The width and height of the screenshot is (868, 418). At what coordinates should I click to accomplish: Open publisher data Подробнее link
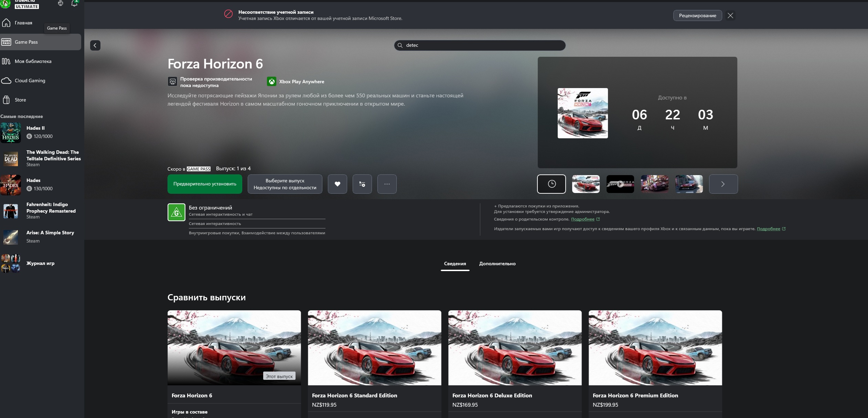(769, 229)
